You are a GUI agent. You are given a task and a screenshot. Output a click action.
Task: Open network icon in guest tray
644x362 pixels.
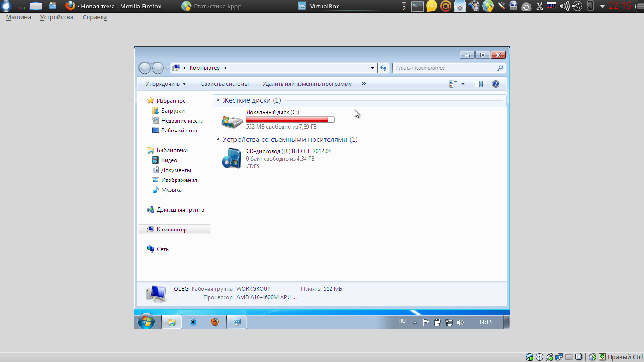click(449, 322)
